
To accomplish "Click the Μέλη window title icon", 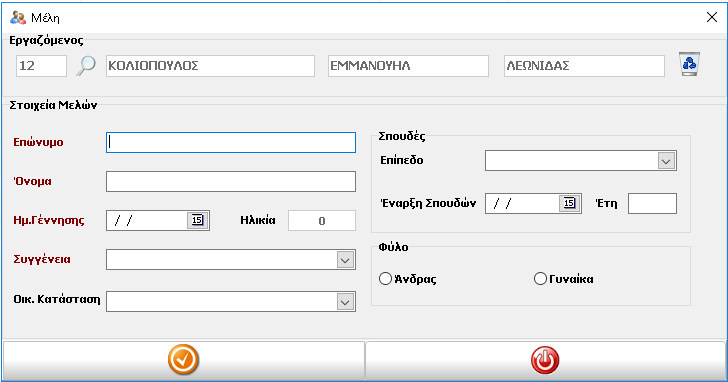I will click(x=18, y=18).
